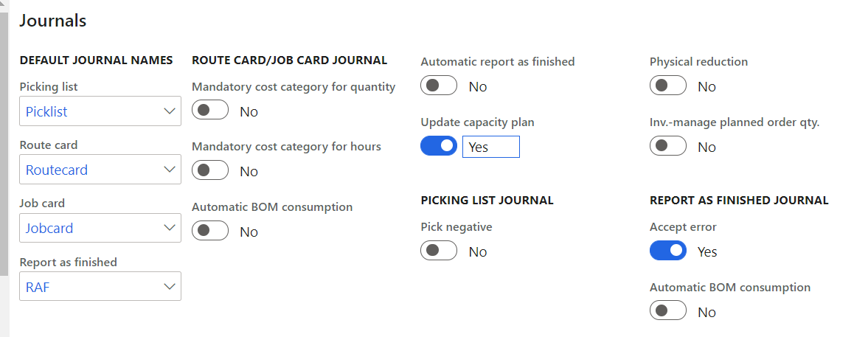The image size is (868, 337).
Task: Enable route card Automatic BOM consumption toggle
Action: [x=209, y=232]
